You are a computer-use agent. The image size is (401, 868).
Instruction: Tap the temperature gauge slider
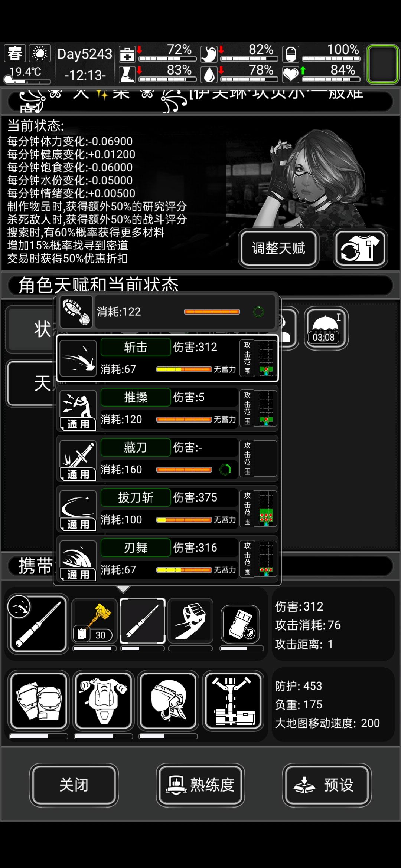click(x=27, y=81)
